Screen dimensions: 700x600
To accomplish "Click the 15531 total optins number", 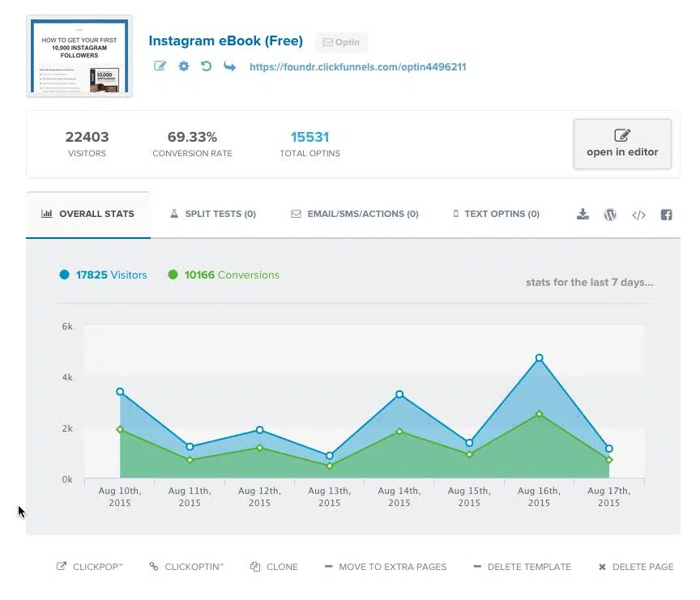I will 309,137.
